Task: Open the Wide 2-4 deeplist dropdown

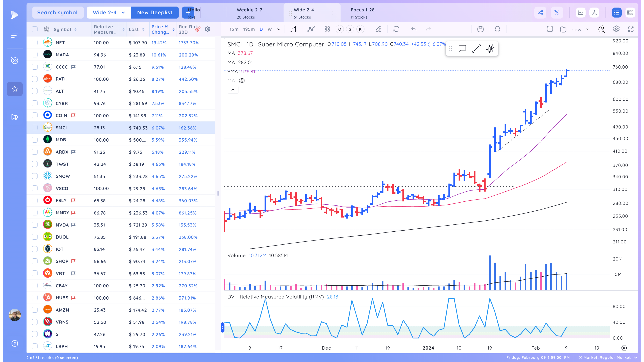Action: [x=109, y=12]
